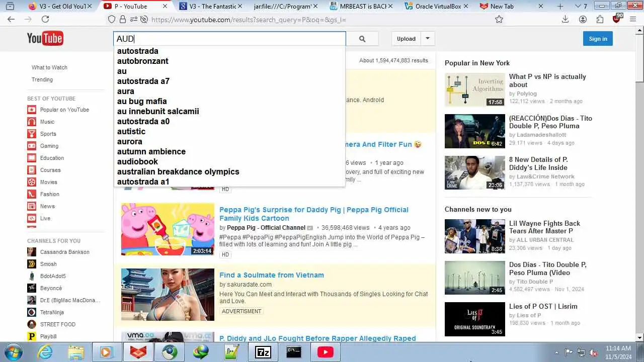The width and height of the screenshot is (644, 362).
Task: Open the Smosh channel avatar
Action: (32, 264)
